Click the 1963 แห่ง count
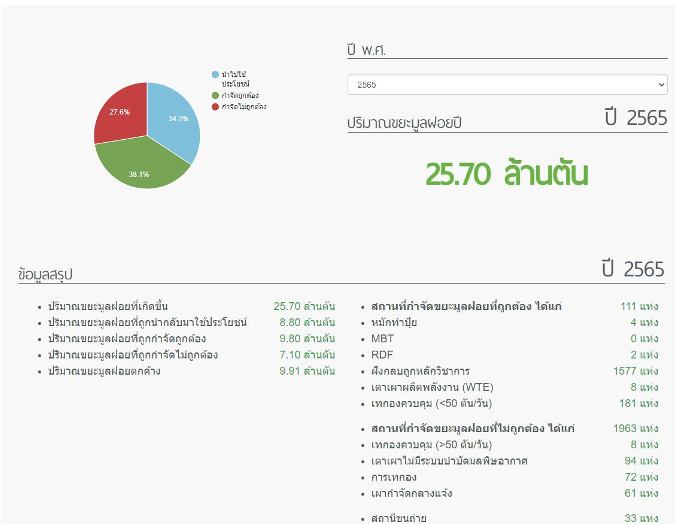The width and height of the screenshot is (675, 524). pyautogui.click(x=634, y=428)
